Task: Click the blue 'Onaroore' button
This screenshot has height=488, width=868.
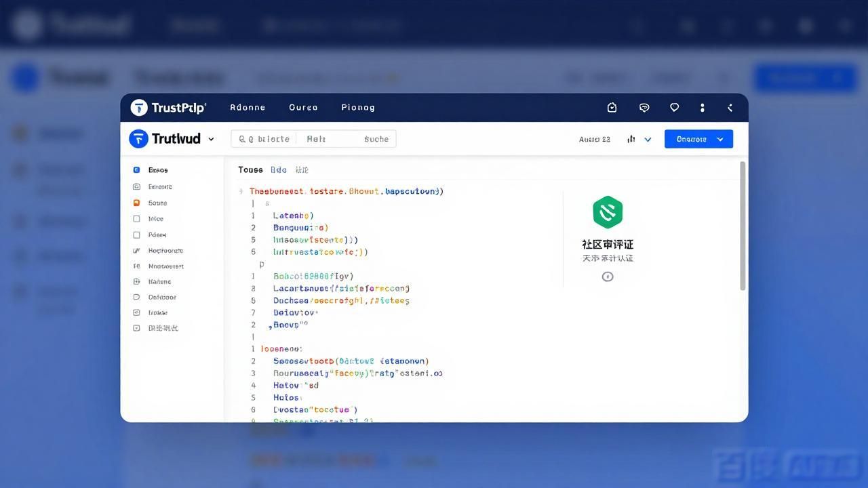Action: point(698,139)
